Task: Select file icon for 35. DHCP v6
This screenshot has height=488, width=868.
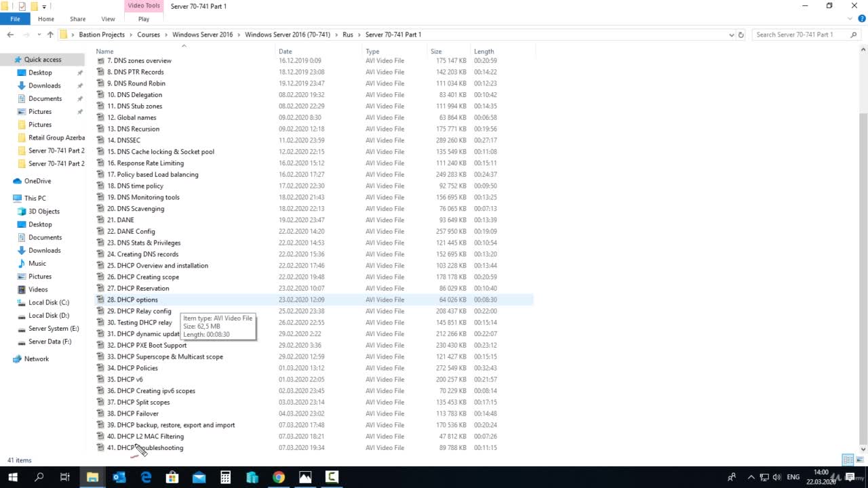Action: pos(100,380)
